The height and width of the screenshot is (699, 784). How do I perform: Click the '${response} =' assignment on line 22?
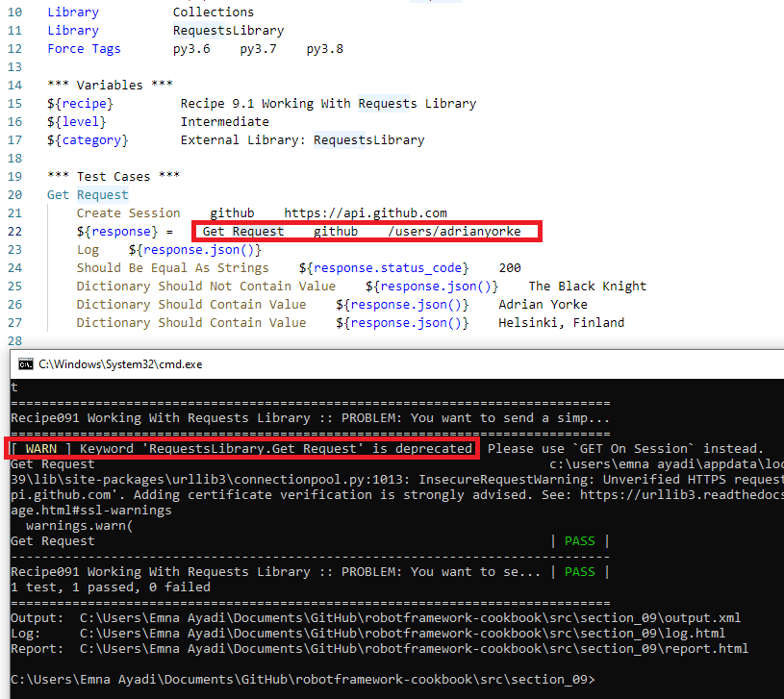tap(125, 232)
